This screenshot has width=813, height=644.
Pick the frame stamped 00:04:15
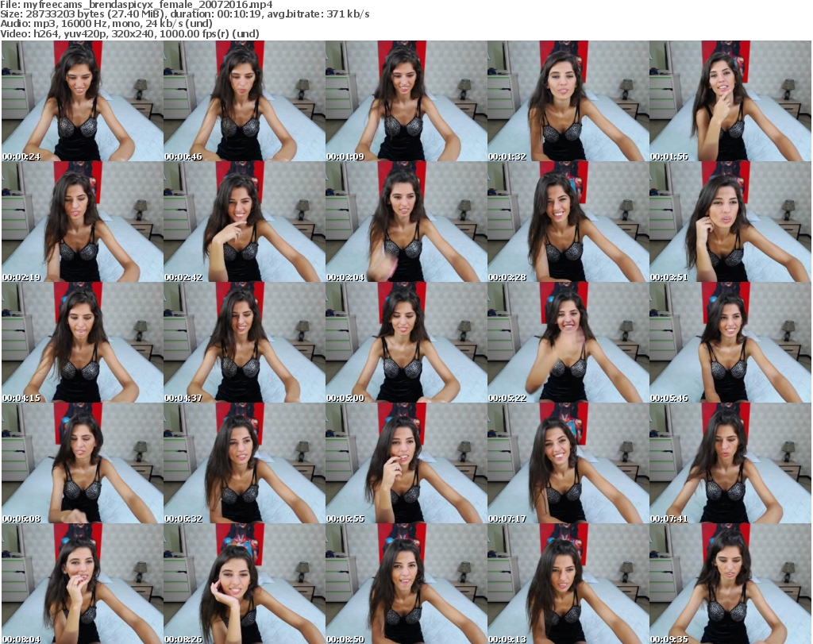[x=83, y=342]
